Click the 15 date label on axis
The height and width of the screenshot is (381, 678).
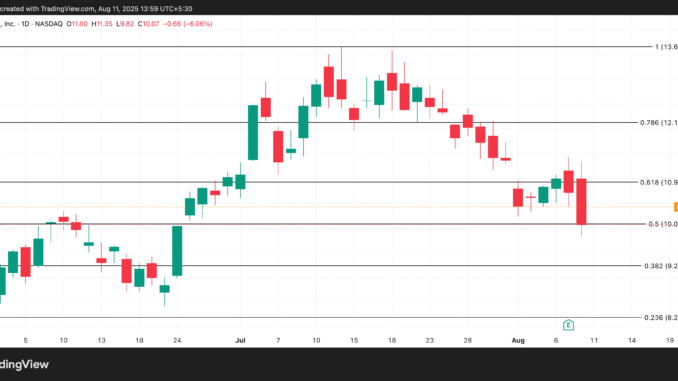pos(354,340)
